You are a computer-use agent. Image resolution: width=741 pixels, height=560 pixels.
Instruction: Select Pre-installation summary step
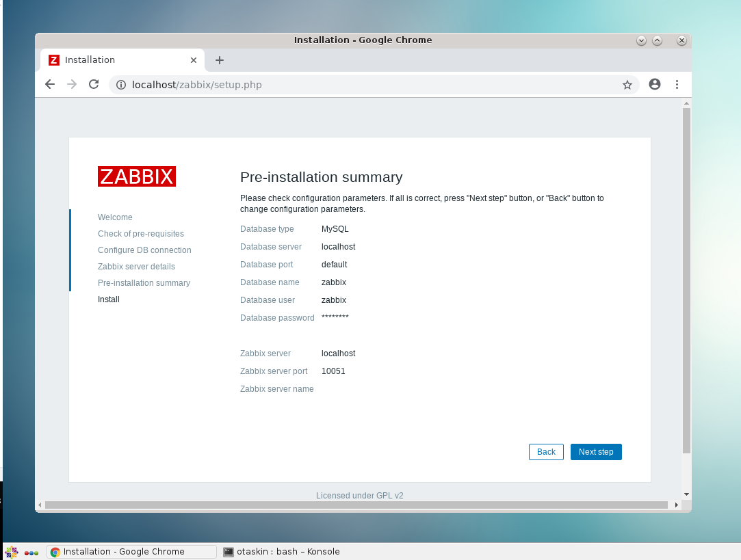coord(144,283)
